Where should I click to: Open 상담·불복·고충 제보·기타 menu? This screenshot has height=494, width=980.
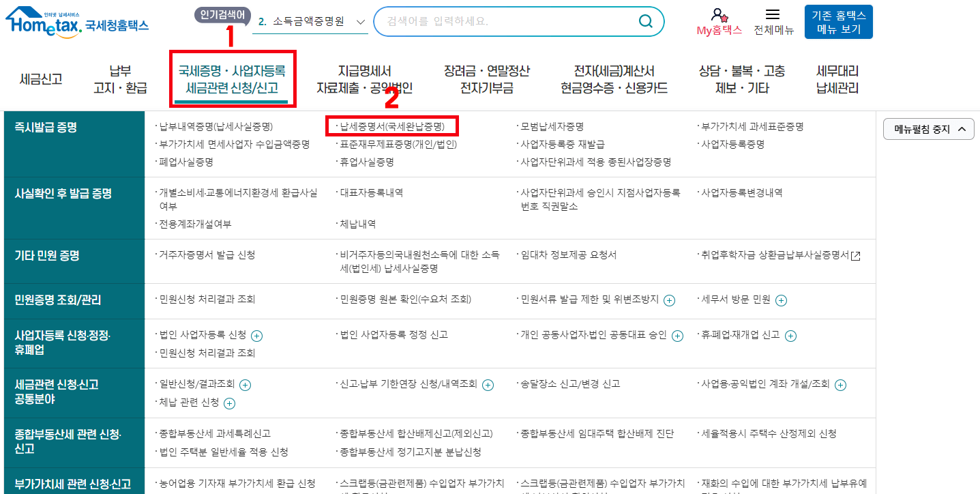(742, 79)
